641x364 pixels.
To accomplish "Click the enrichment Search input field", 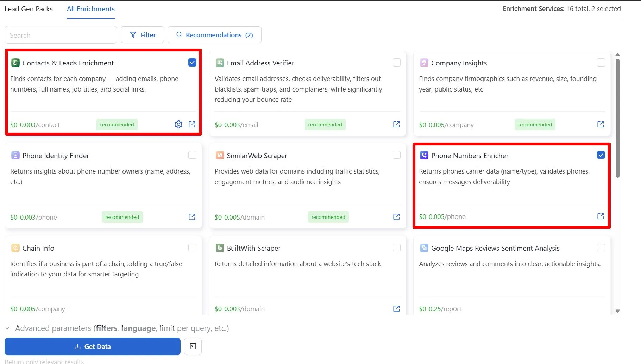I will (61, 35).
